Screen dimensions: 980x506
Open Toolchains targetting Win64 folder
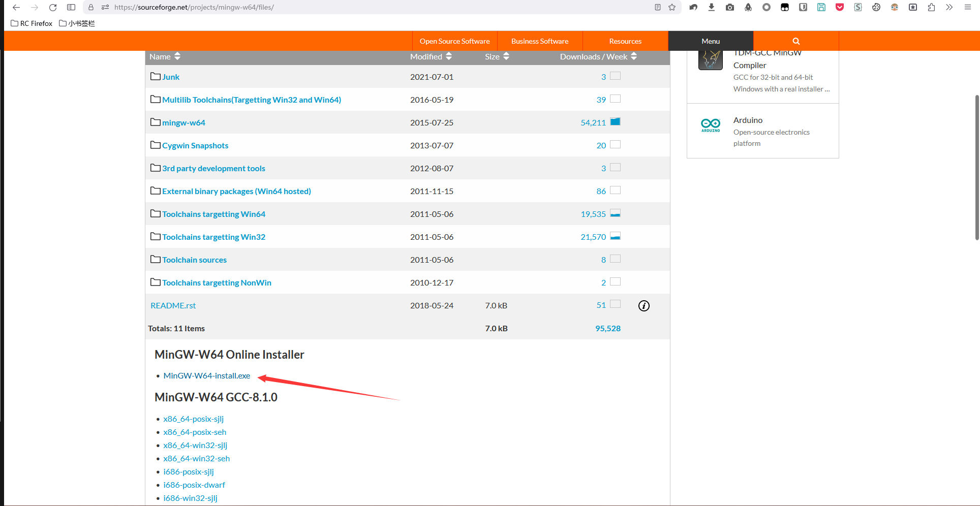(x=213, y=214)
